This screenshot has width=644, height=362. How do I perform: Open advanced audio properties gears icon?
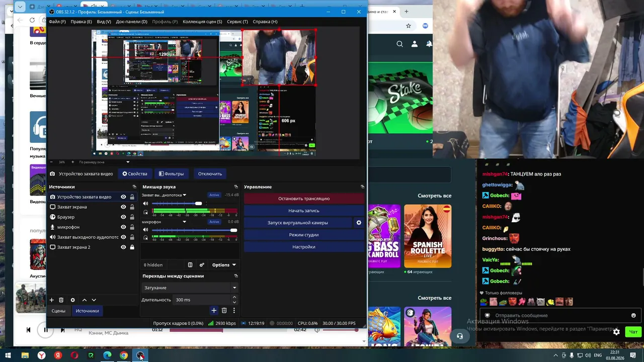tap(202, 265)
